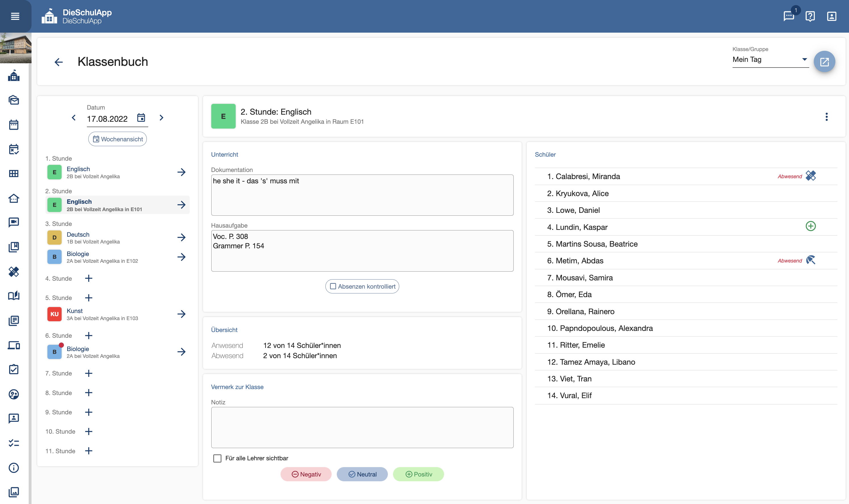Open the stacked documents sidebar icon

tap(14, 320)
